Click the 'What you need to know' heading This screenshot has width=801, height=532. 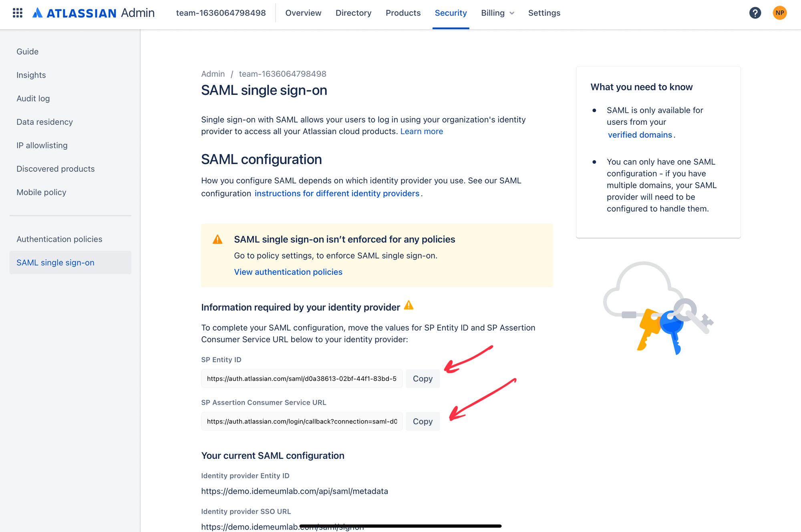pyautogui.click(x=641, y=87)
